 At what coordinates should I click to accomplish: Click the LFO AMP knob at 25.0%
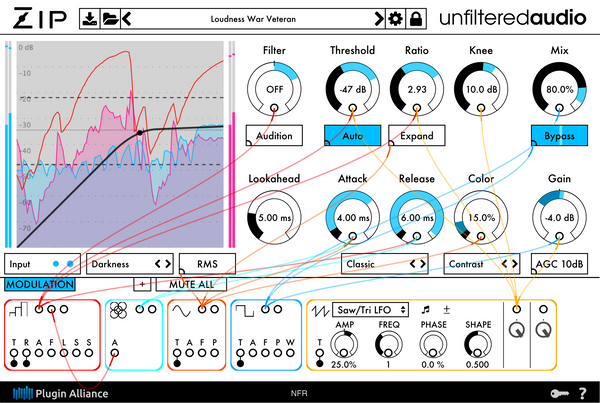coord(344,344)
